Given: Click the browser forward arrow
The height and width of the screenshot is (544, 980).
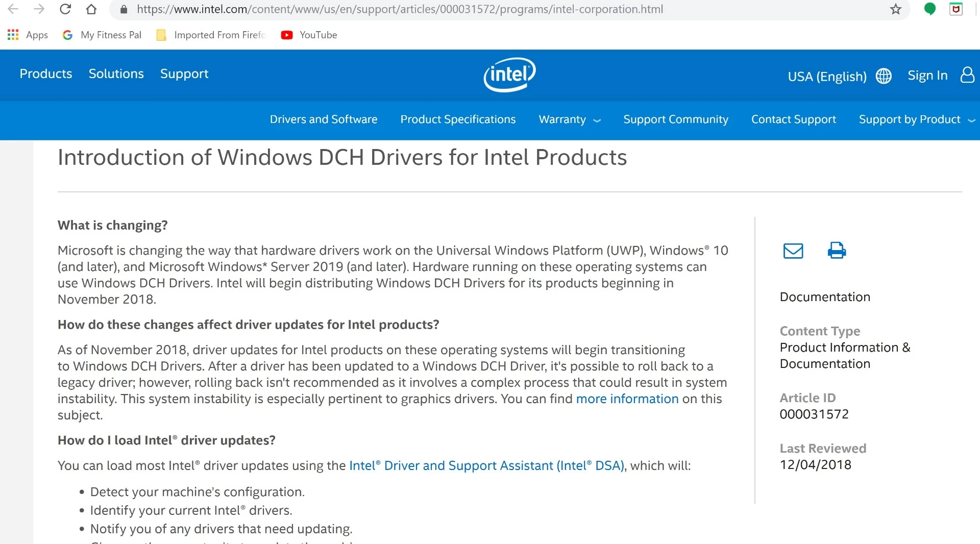Looking at the screenshot, I should click(x=39, y=9).
